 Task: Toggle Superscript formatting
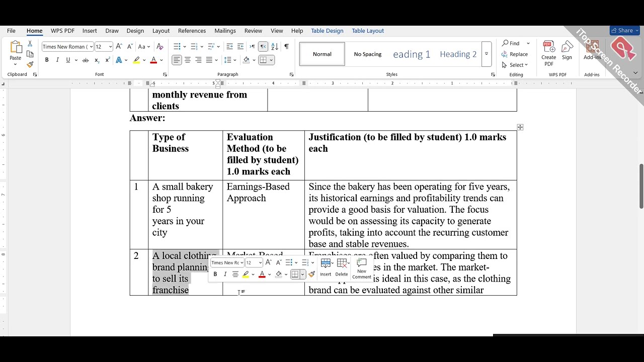[x=107, y=60]
